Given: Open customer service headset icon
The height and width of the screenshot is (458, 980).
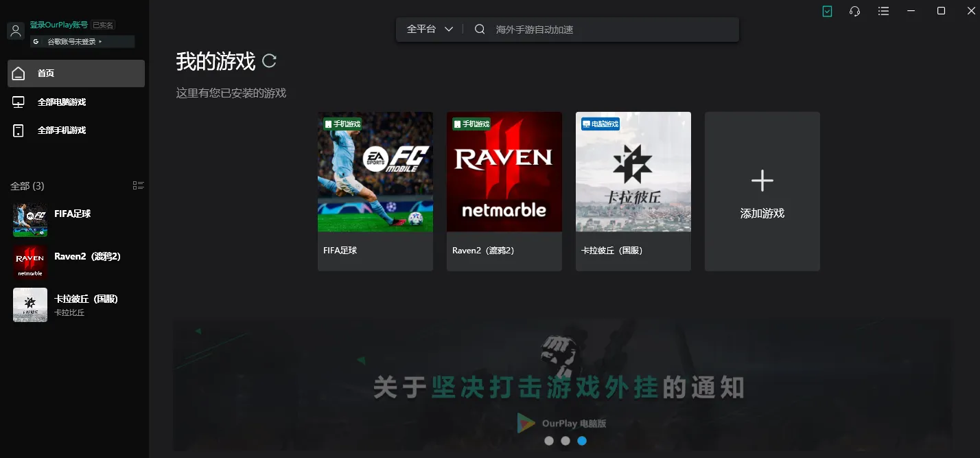Looking at the screenshot, I should (x=855, y=12).
